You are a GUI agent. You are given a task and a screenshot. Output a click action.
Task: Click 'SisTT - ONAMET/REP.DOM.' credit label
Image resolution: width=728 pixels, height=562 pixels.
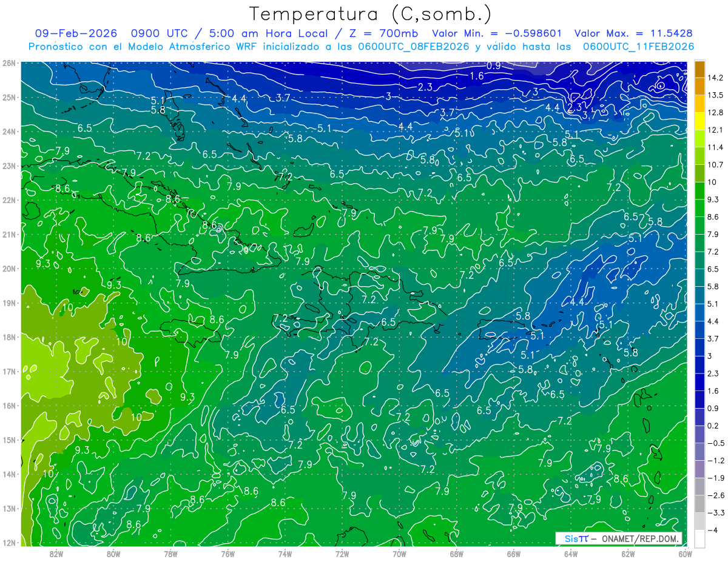click(618, 538)
